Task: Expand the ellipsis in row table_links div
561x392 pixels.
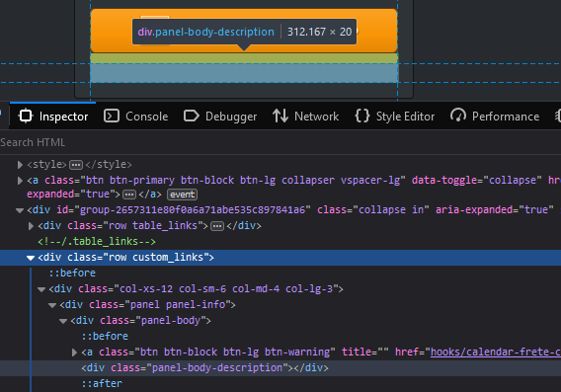Action: click(217, 226)
